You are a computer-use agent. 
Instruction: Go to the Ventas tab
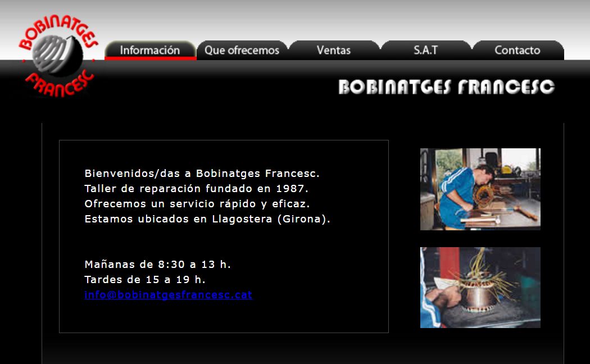pyautogui.click(x=333, y=50)
